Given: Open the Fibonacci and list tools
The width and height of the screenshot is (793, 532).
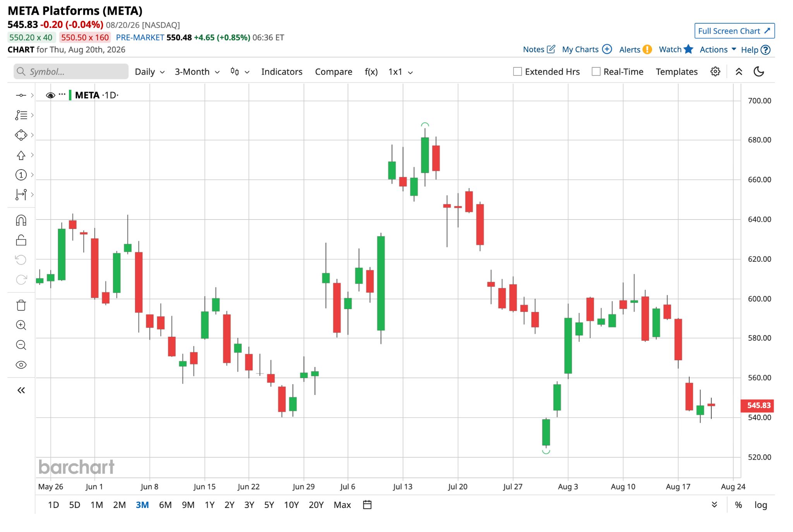Looking at the screenshot, I should tap(21, 115).
